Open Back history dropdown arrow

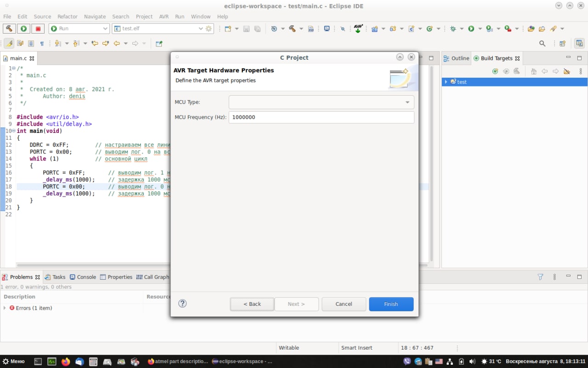pos(125,43)
